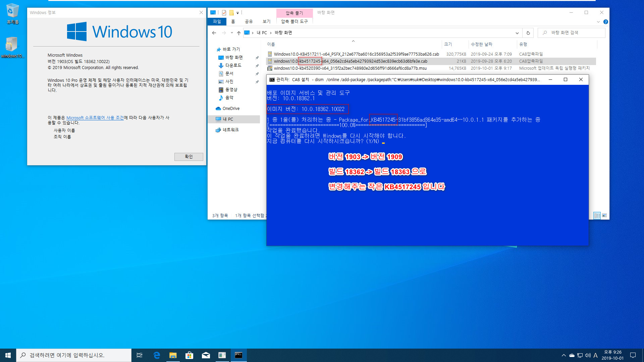The image size is (644, 362).
Task: Open File Explorer from the taskbar
Action: click(x=173, y=355)
